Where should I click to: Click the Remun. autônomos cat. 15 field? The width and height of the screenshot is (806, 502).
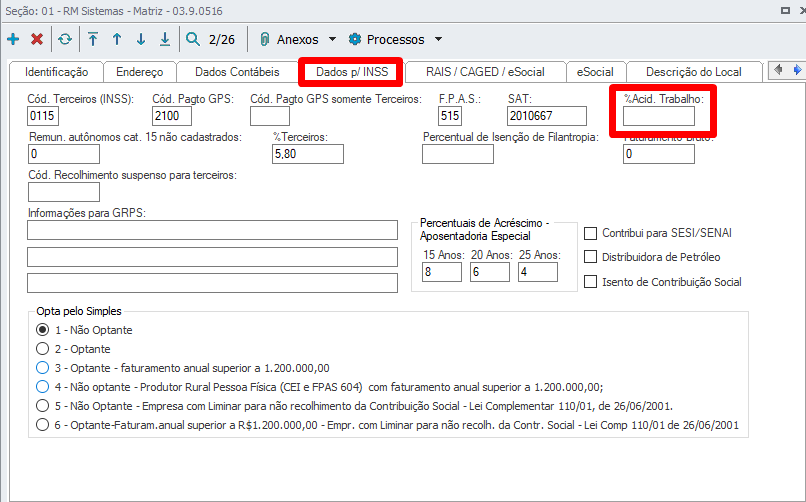coord(64,154)
